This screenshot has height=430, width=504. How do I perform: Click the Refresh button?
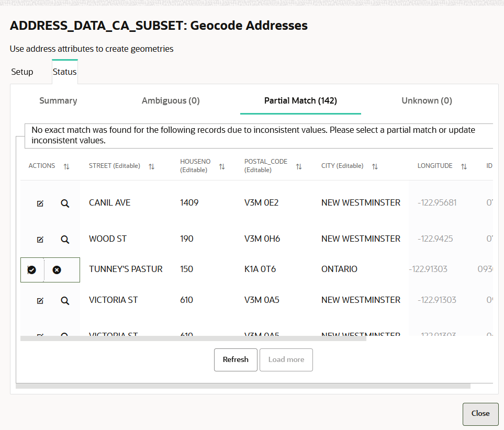click(236, 359)
